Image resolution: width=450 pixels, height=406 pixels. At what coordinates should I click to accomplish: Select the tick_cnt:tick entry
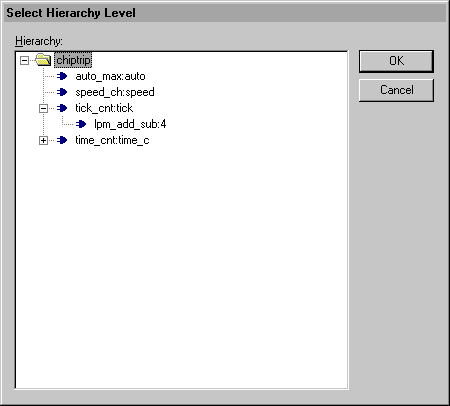pyautogui.click(x=104, y=108)
